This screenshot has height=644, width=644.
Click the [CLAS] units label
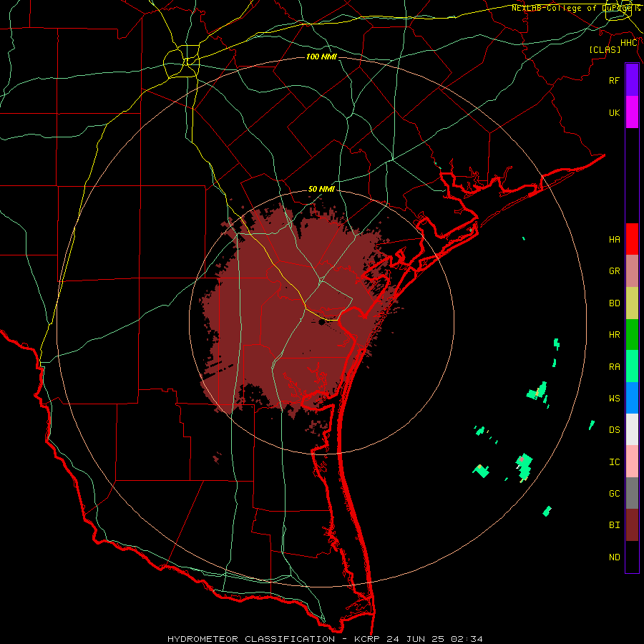click(604, 49)
